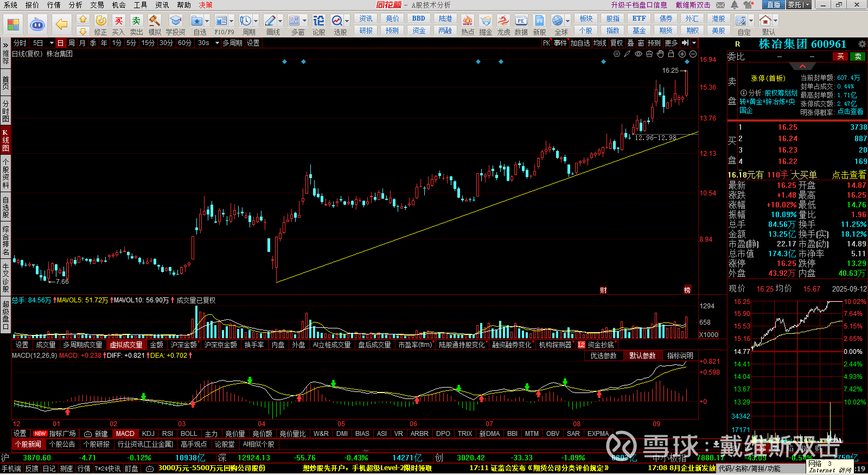Expand 画线 drawing dropdown arrow

point(280,21)
